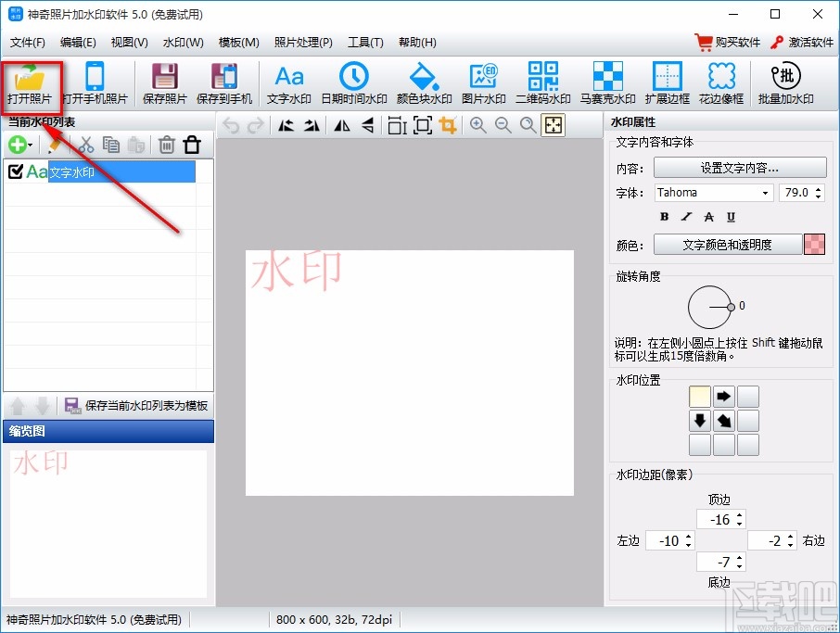Undo the last action

click(x=231, y=125)
